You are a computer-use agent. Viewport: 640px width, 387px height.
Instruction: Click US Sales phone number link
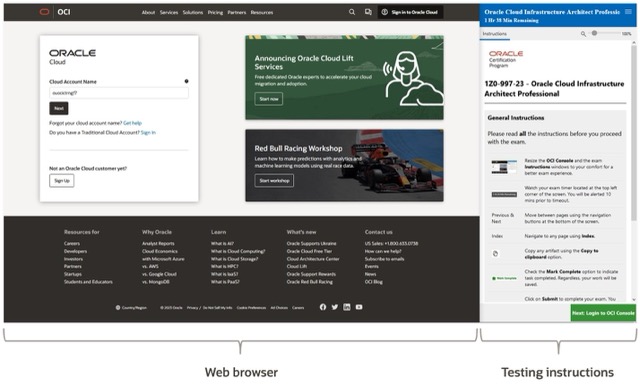(x=391, y=243)
